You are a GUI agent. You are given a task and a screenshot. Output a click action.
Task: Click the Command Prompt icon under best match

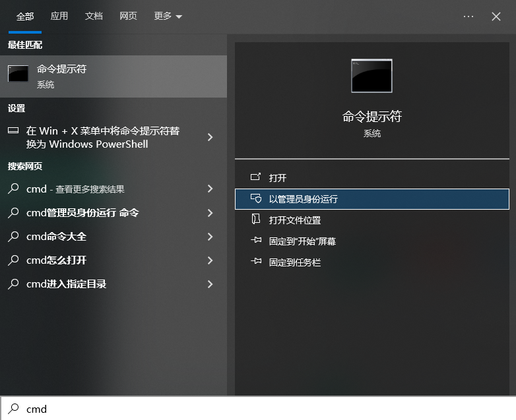(x=18, y=75)
